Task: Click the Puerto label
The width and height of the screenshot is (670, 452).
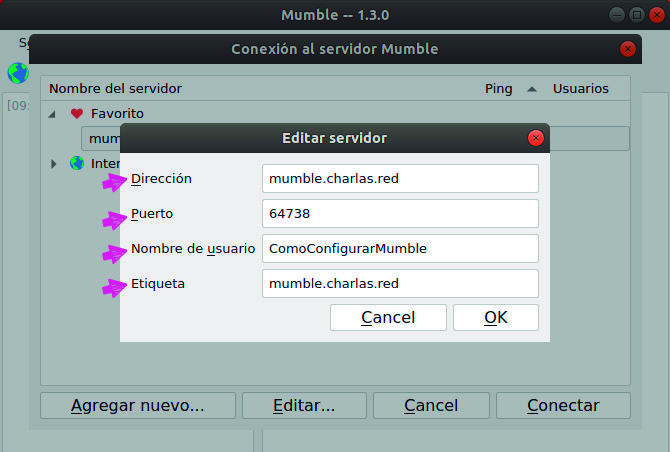Action: 152,214
